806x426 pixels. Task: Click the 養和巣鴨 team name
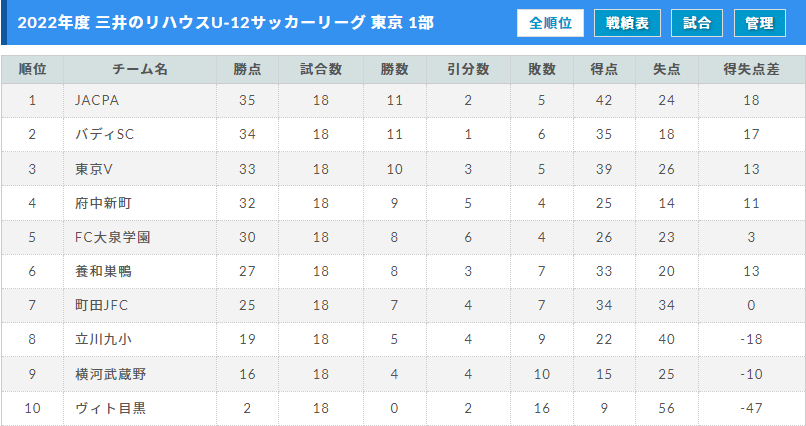(103, 271)
